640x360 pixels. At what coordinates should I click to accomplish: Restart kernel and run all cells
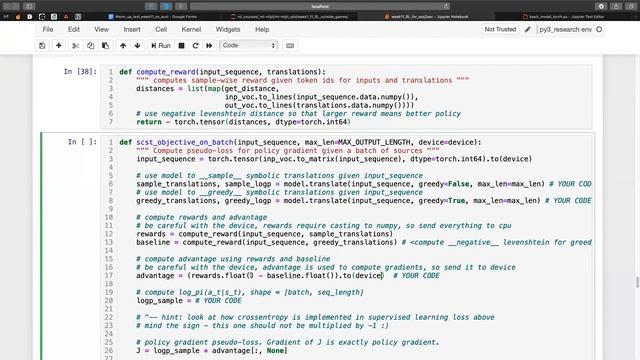209,46
